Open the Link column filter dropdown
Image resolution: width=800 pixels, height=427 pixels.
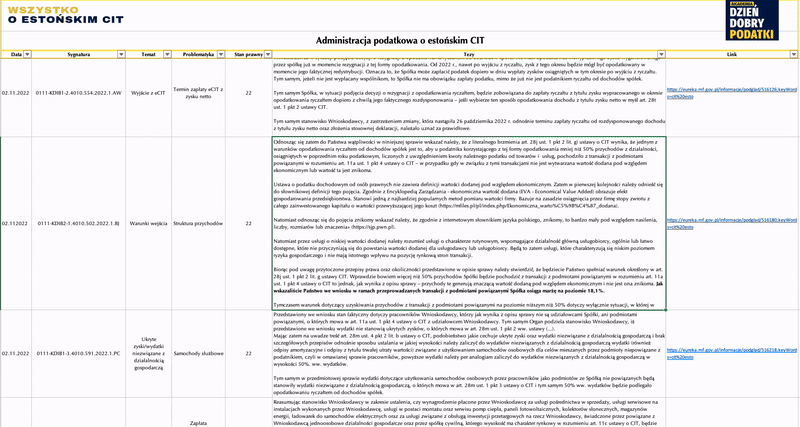click(793, 54)
